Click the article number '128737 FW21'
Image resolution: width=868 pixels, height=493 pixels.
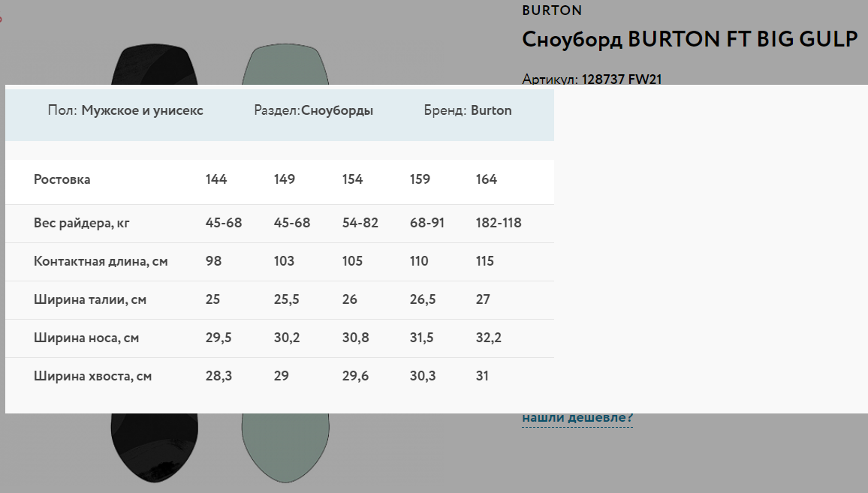coord(622,79)
